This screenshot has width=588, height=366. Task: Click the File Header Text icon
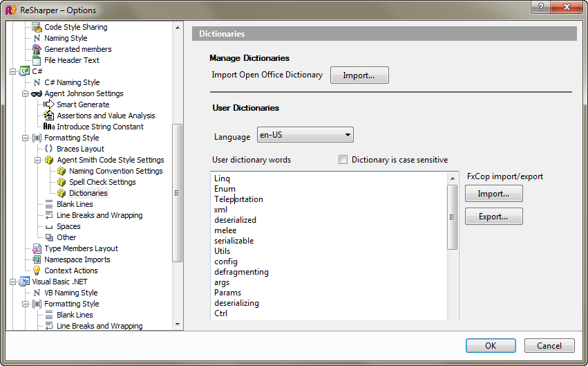pos(37,60)
